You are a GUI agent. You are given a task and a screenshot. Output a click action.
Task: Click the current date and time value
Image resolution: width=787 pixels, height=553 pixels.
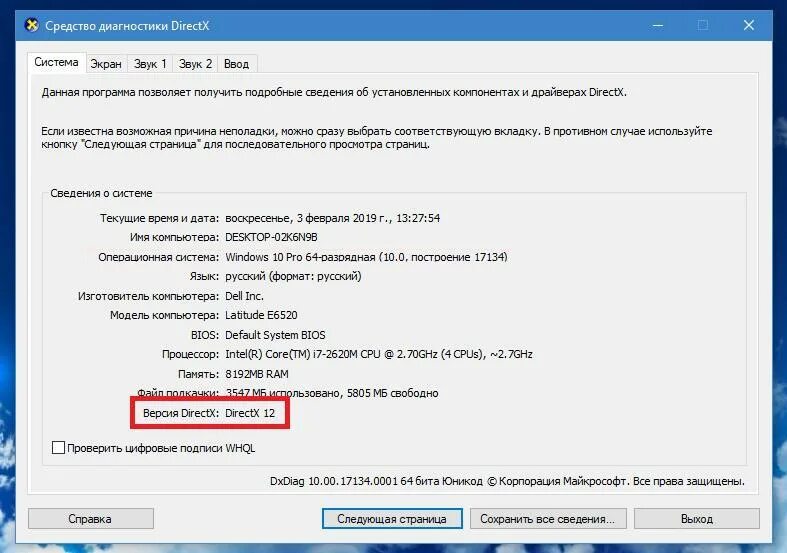(x=332, y=218)
